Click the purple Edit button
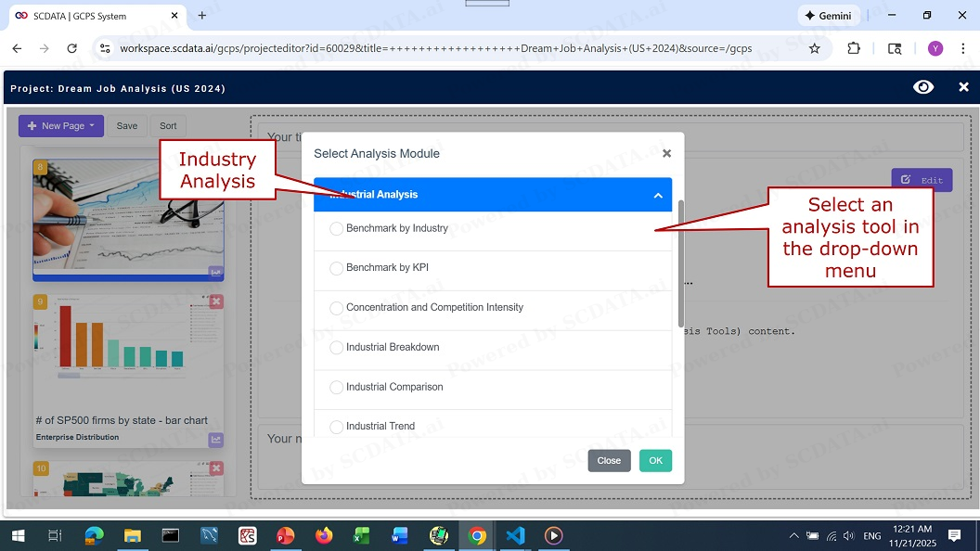The image size is (980, 551). point(921,180)
